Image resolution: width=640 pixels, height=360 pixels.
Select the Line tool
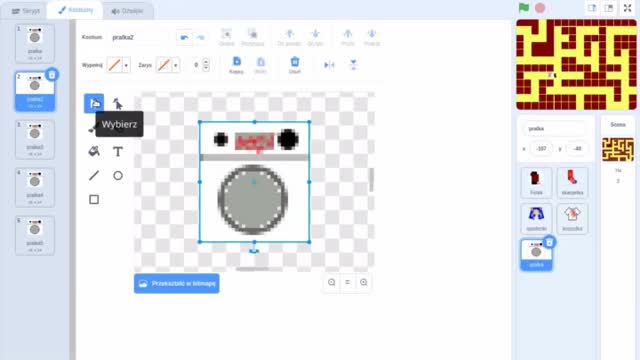pos(94,176)
